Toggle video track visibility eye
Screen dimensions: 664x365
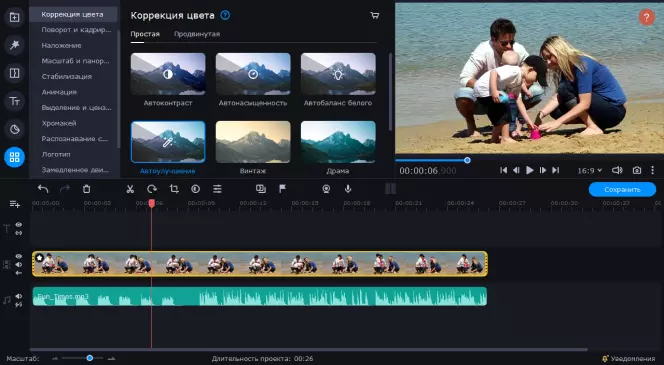(19, 256)
